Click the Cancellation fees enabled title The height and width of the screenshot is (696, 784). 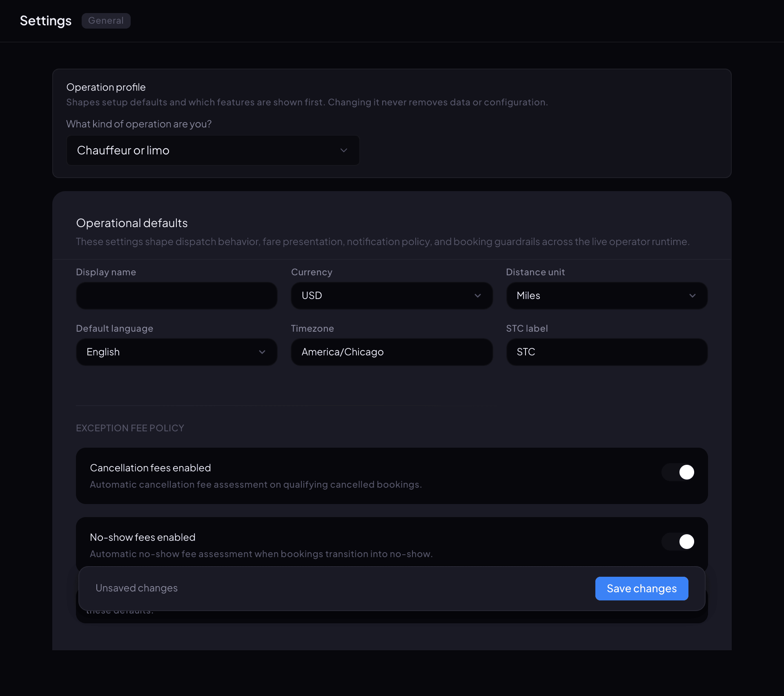click(150, 468)
